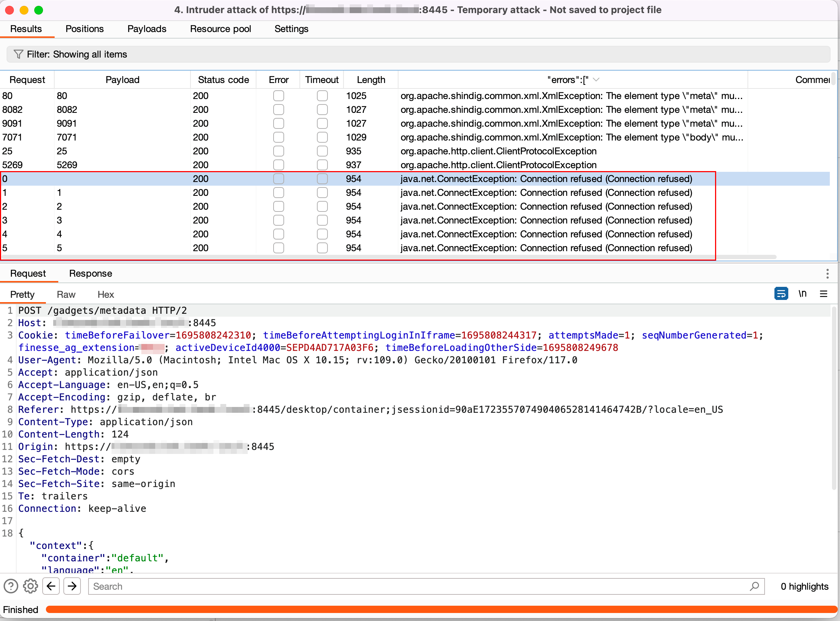The height and width of the screenshot is (621, 840).
Task: Select result row with payload 5269
Action: (415, 165)
